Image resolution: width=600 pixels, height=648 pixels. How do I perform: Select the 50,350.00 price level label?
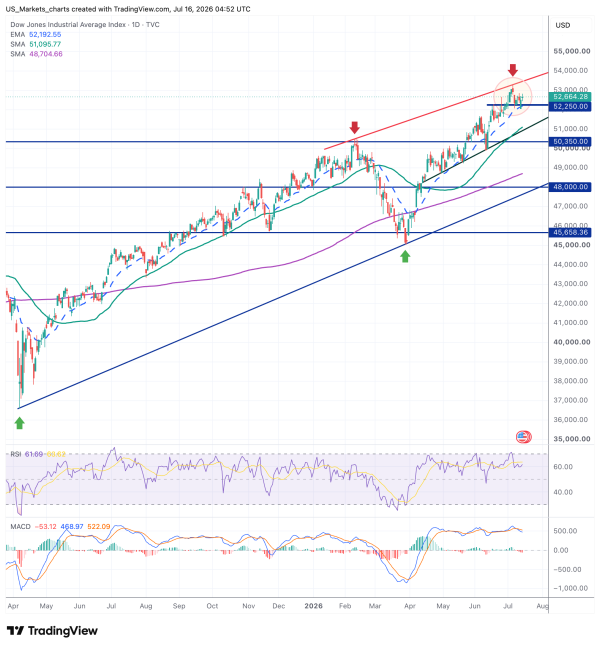point(570,141)
